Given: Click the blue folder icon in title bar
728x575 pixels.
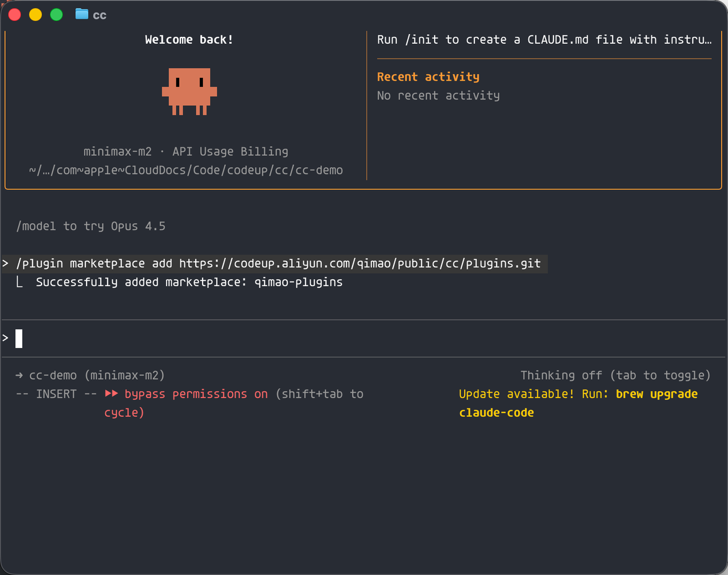Looking at the screenshot, I should coord(82,14).
